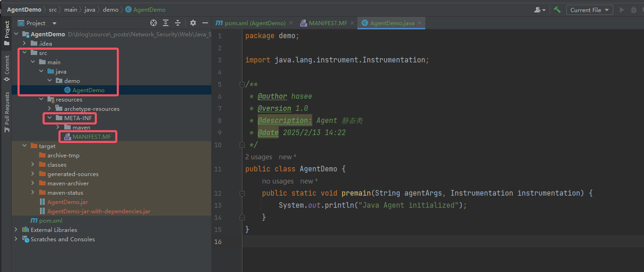Click the archetype-resources folder icon
The width and height of the screenshot is (644, 272).
[59, 109]
